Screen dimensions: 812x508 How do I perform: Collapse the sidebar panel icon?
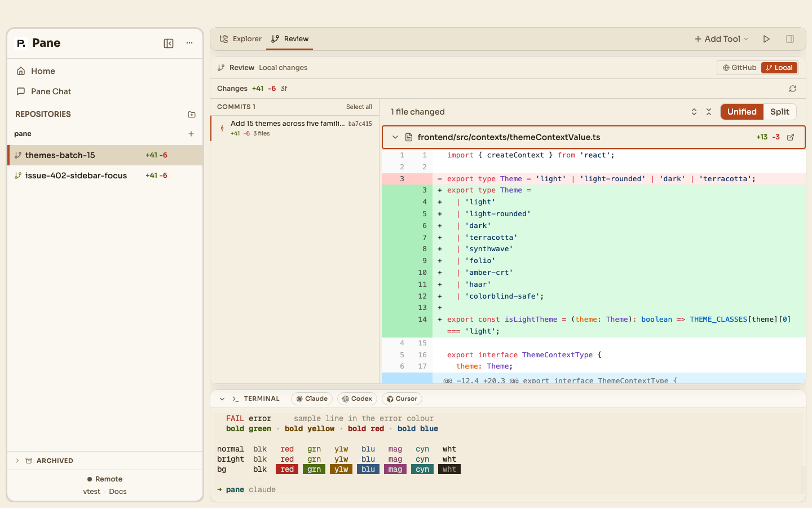tap(169, 43)
